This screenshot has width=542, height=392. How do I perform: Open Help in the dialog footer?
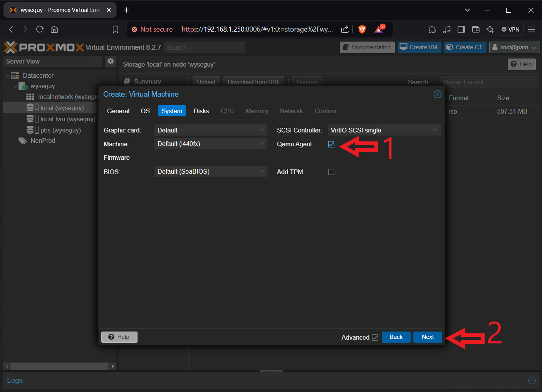coord(119,337)
